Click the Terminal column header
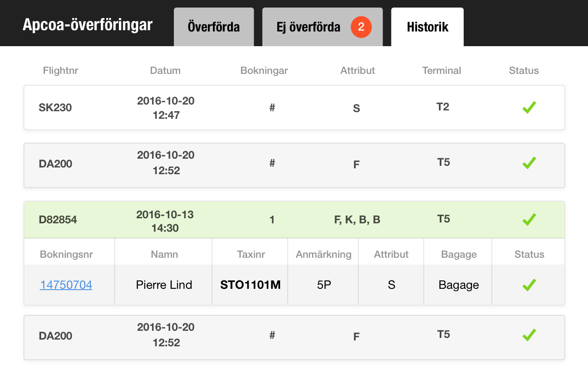The height and width of the screenshot is (382, 588). tap(442, 71)
